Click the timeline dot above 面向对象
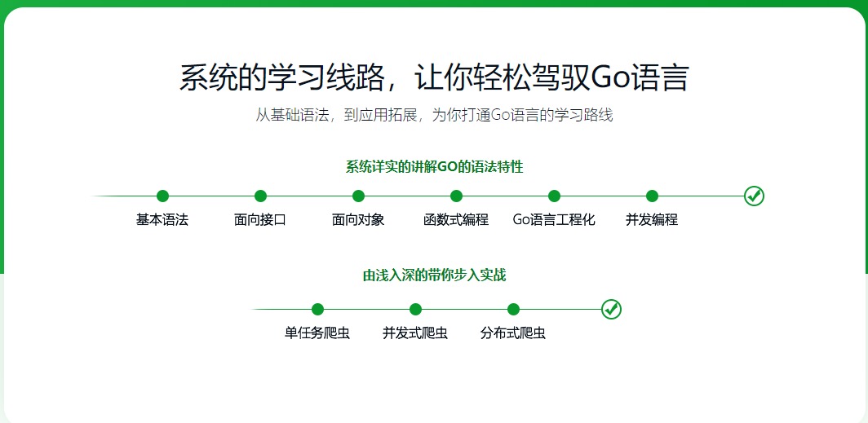 click(358, 196)
